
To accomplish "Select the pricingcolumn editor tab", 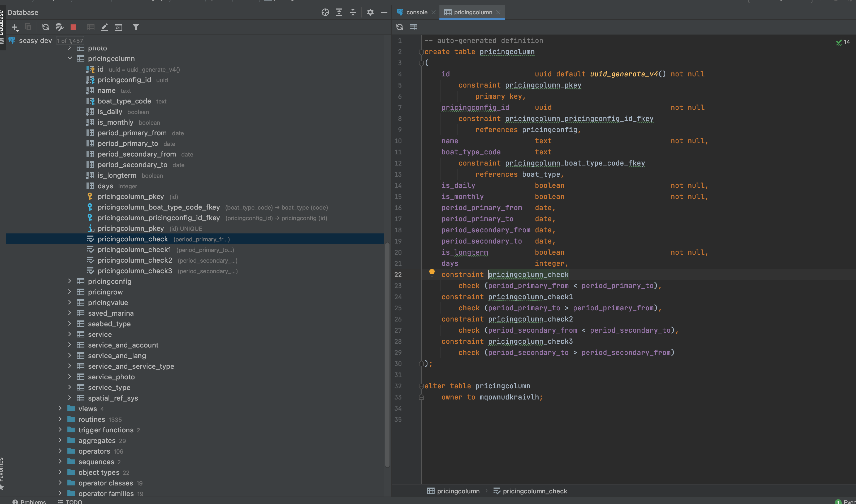I will (x=472, y=12).
